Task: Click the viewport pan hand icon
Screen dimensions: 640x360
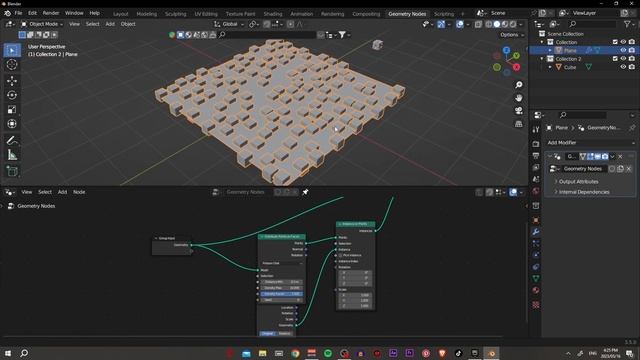Action: [518, 98]
